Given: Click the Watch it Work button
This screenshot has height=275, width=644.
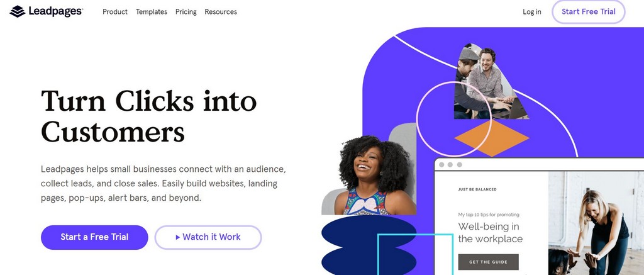Looking at the screenshot, I should point(208,237).
